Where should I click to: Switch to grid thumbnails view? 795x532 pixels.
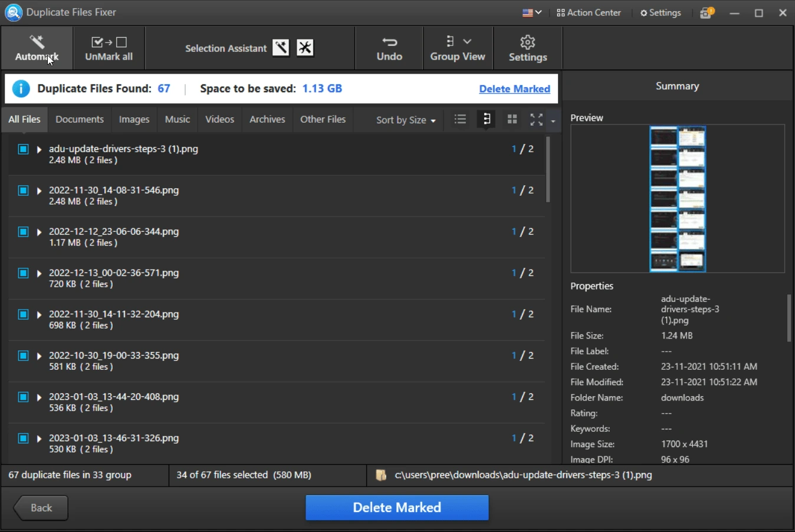tap(512, 120)
